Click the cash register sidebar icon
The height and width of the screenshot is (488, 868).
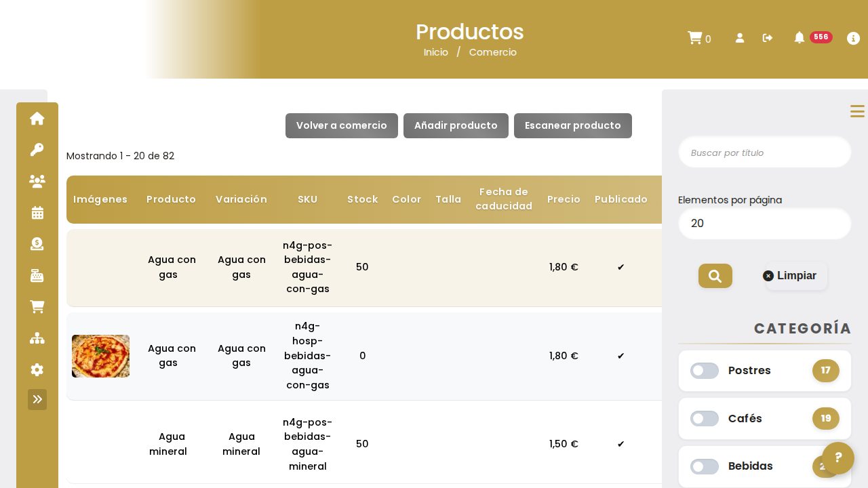[x=37, y=276]
